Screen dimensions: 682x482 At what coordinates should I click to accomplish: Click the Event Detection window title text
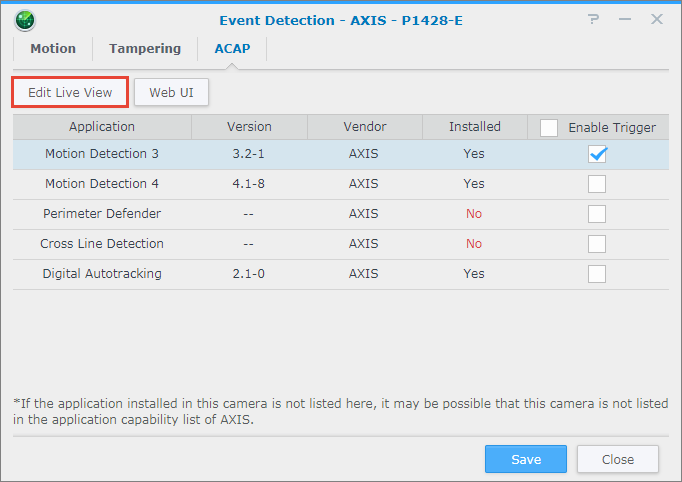[341, 20]
